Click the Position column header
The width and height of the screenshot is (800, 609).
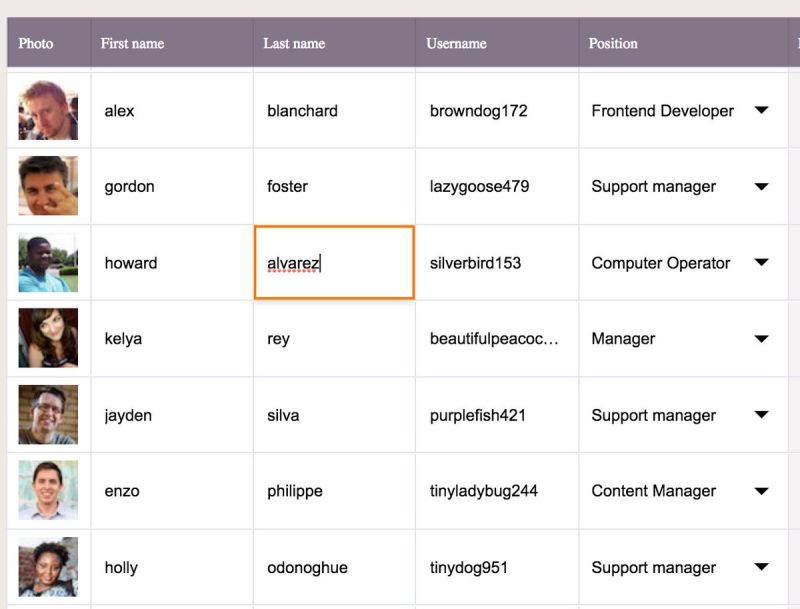click(x=613, y=43)
